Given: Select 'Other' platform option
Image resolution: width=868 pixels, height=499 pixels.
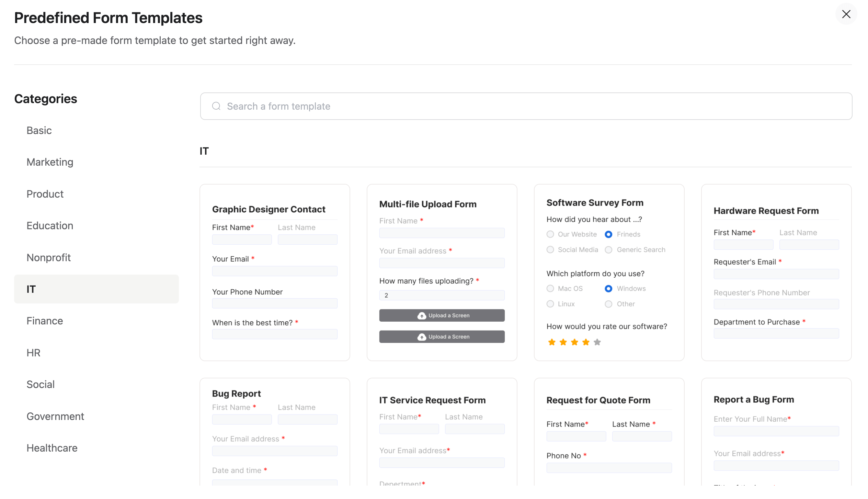Looking at the screenshot, I should 608,304.
